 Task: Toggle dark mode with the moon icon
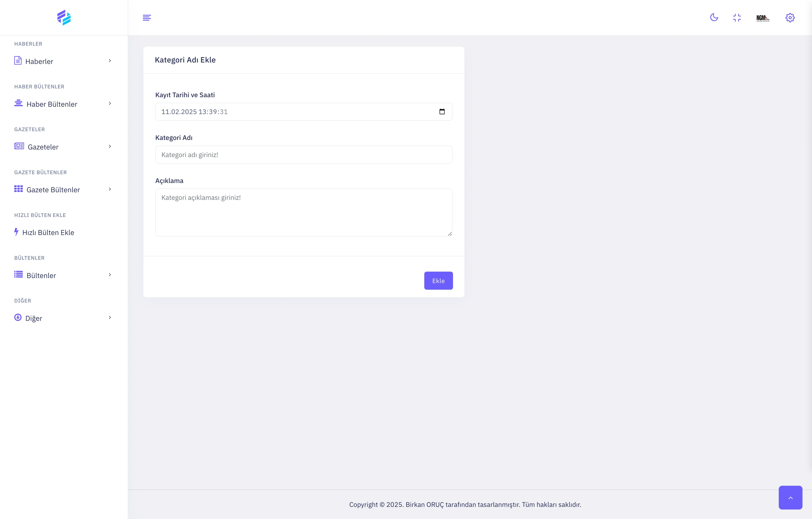point(714,18)
